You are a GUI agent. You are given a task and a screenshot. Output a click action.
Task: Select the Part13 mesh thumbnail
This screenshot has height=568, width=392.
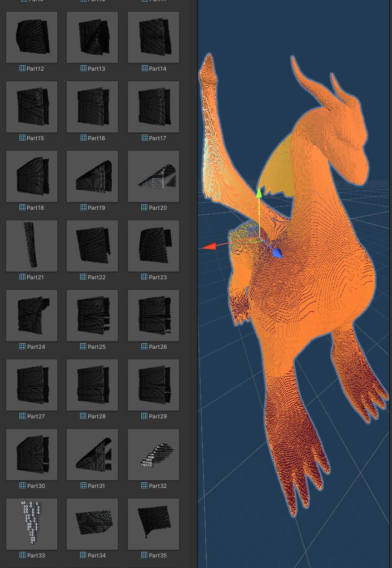click(92, 37)
